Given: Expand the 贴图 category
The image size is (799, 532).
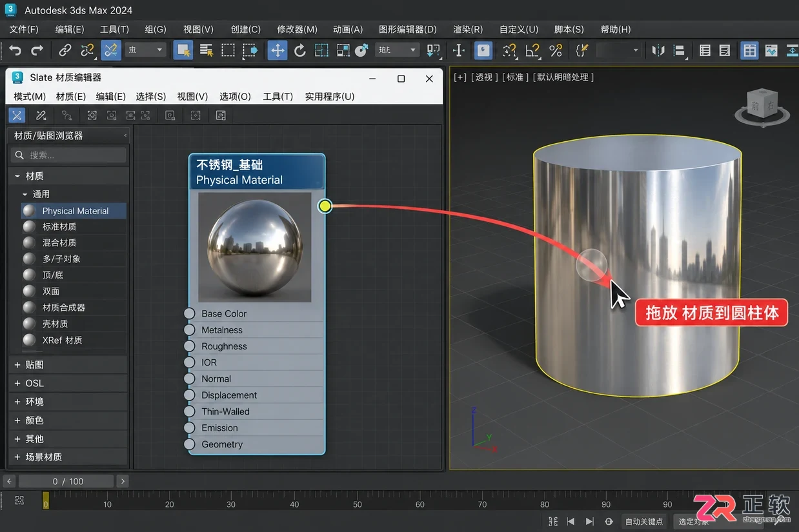Looking at the screenshot, I should (17, 364).
